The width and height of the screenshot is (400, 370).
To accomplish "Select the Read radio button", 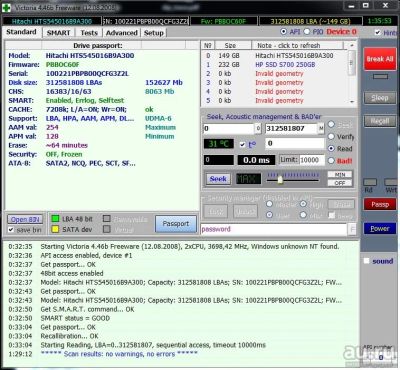I will [x=331, y=149].
